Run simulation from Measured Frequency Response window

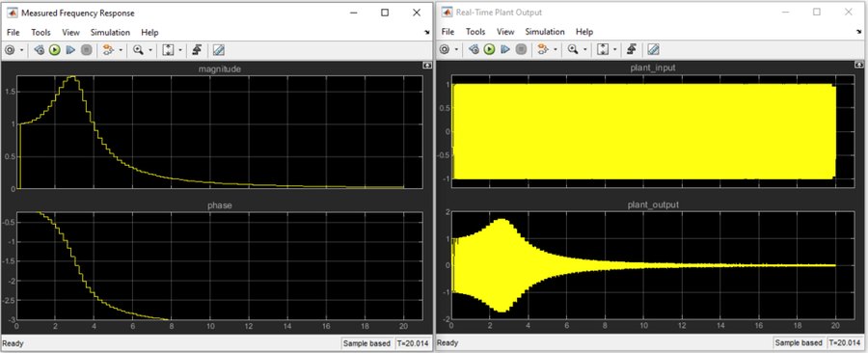click(x=54, y=50)
